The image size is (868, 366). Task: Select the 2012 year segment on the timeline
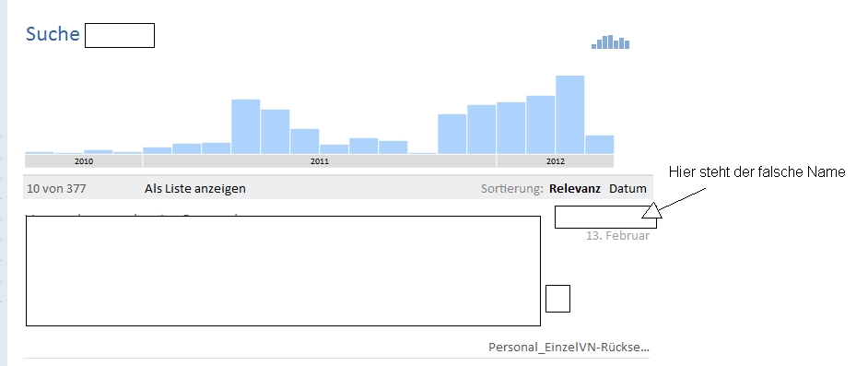pyautogui.click(x=556, y=161)
